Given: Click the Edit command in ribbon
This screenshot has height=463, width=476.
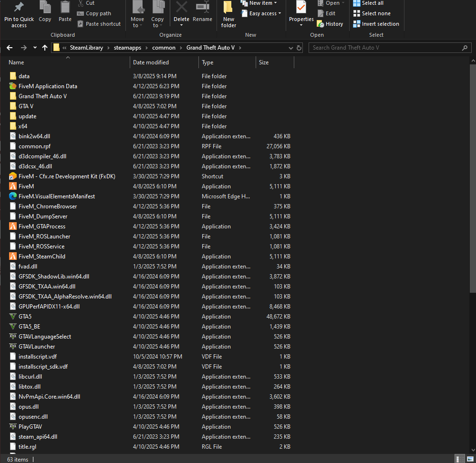Looking at the screenshot, I should coord(326,13).
